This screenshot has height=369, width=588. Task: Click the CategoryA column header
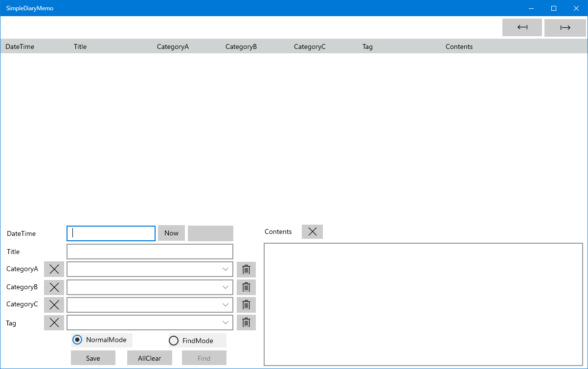tap(173, 46)
